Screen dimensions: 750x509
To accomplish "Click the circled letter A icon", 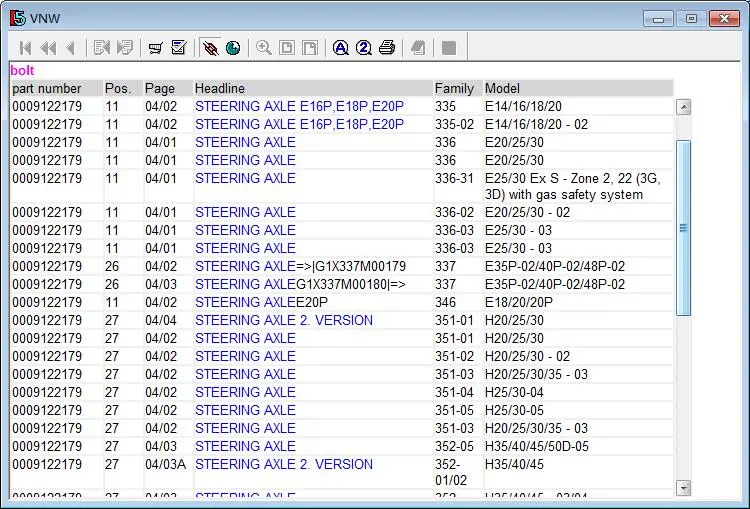I will pyautogui.click(x=341, y=48).
